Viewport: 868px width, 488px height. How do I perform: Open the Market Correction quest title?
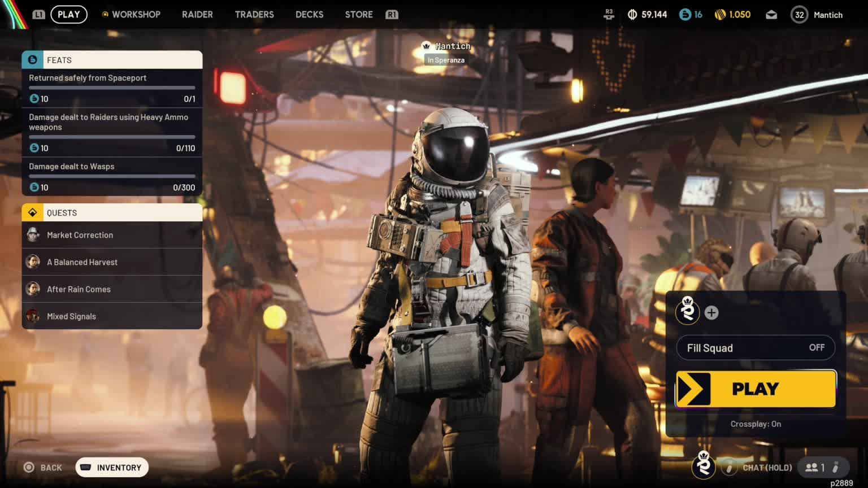click(x=80, y=235)
